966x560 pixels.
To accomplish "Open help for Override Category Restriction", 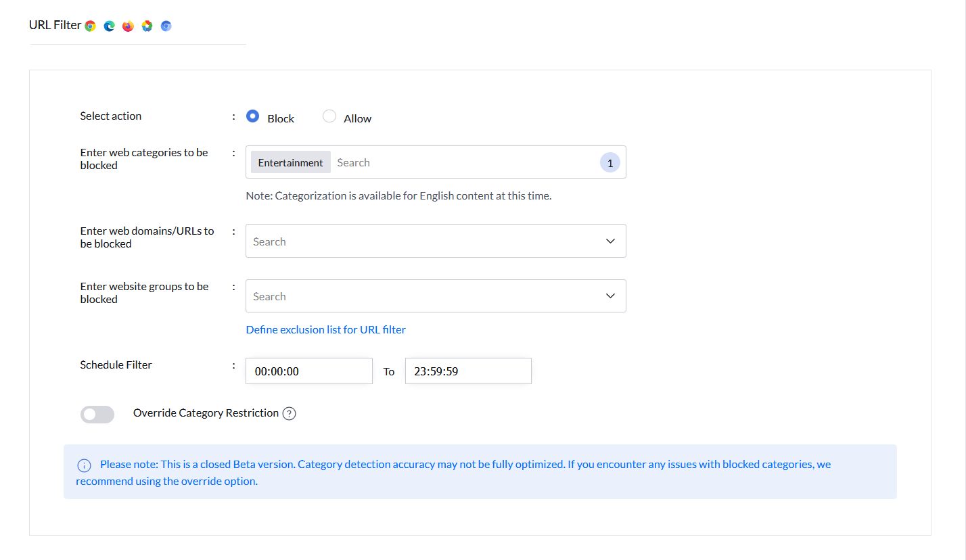I will [x=290, y=413].
